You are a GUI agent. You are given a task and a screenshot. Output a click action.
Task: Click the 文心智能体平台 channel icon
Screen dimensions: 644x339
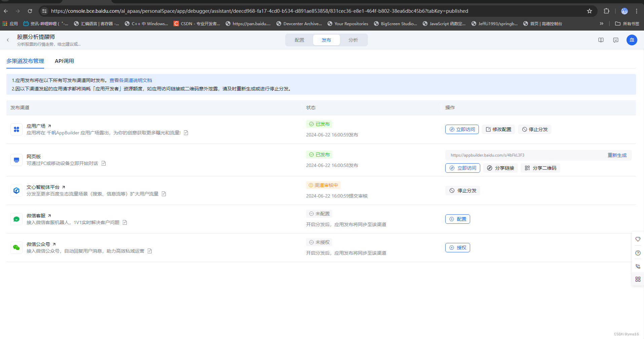16,190
